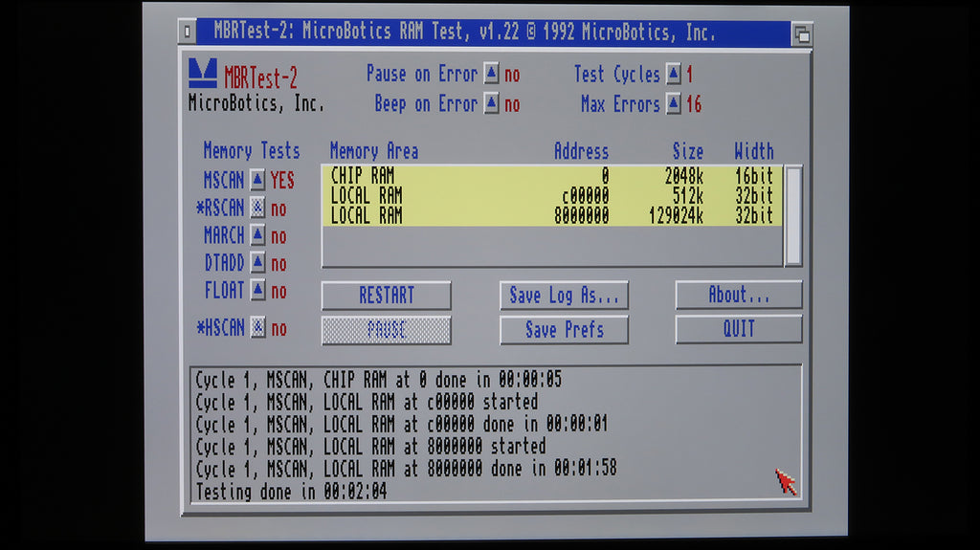Image resolution: width=980 pixels, height=550 pixels.
Task: Cycle the Pause on Error setting
Action: point(491,74)
